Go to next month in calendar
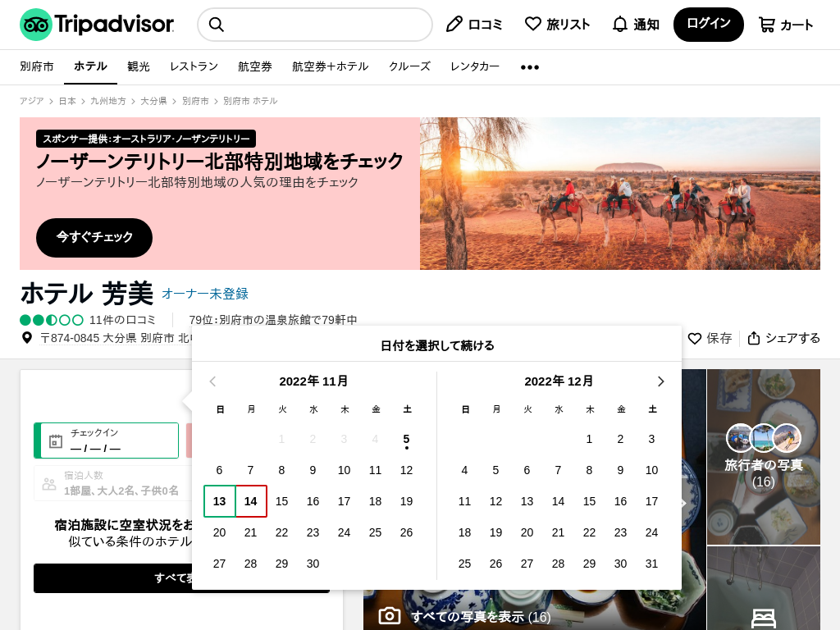This screenshot has height=630, width=840. click(x=661, y=381)
